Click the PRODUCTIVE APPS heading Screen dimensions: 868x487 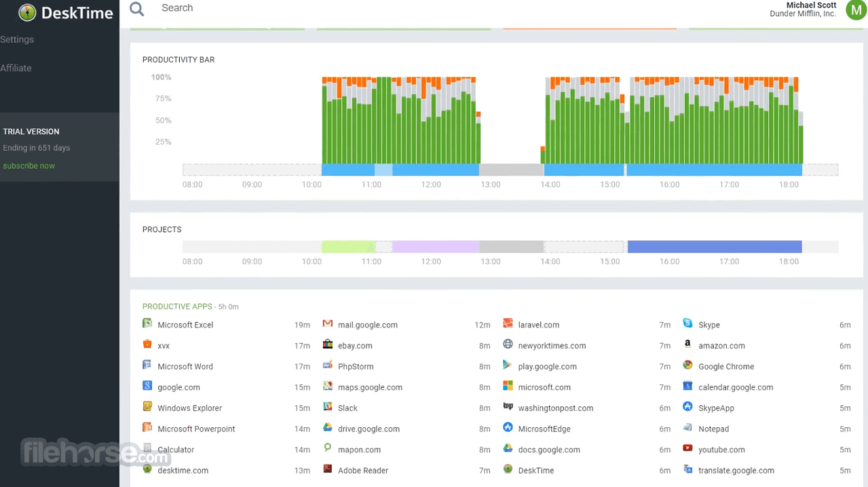point(177,306)
